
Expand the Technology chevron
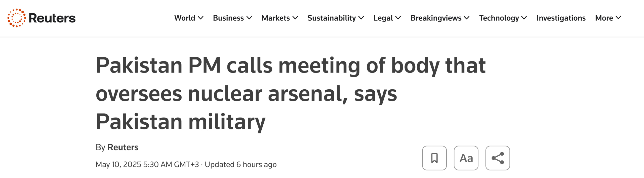524,18
